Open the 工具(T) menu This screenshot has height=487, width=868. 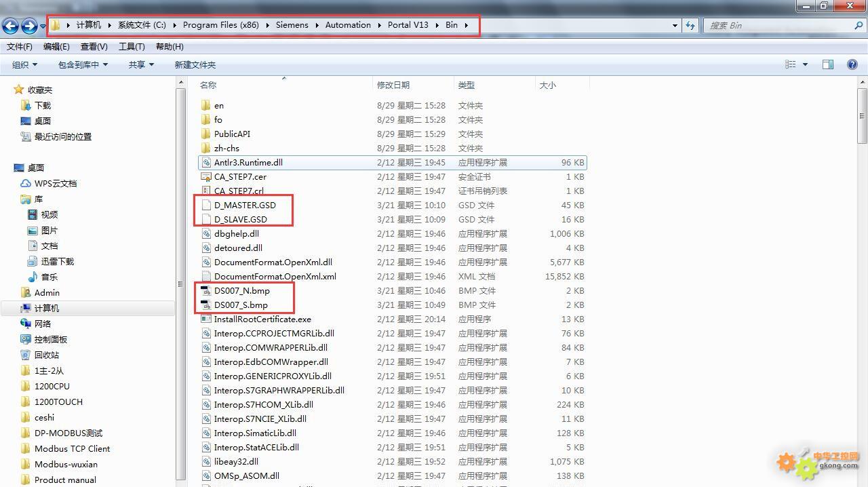pos(132,47)
